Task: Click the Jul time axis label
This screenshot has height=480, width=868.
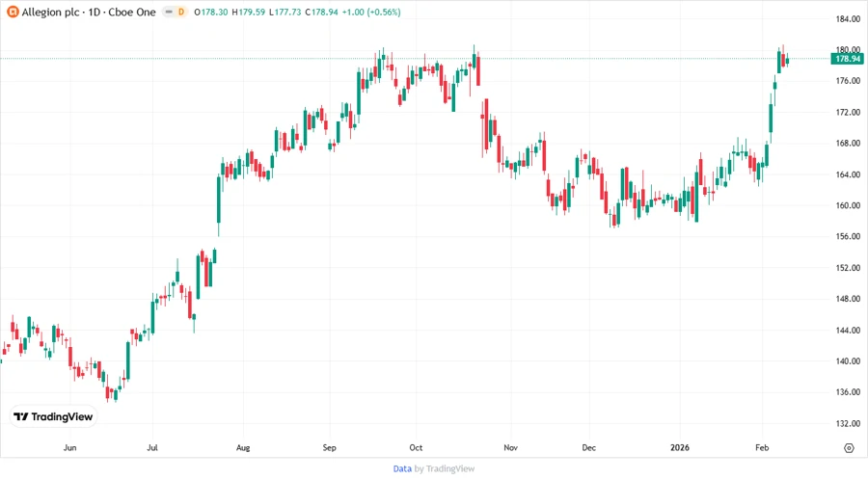Action: tap(152, 448)
